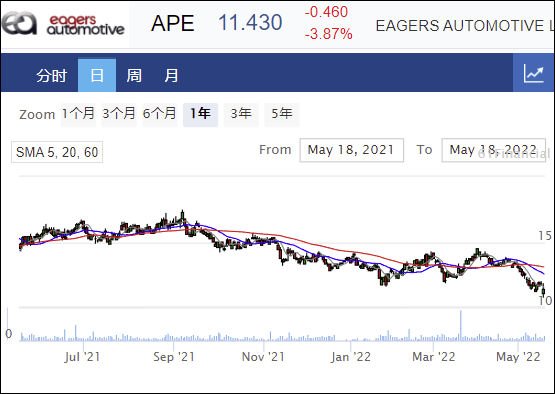
Task: Select the 3年 zoom option
Action: 241,114
